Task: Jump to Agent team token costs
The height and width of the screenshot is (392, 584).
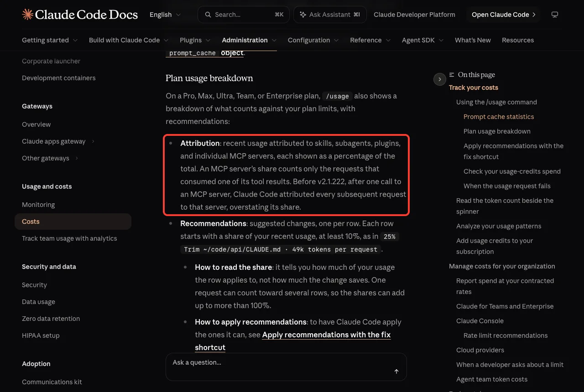Action: click(492, 379)
